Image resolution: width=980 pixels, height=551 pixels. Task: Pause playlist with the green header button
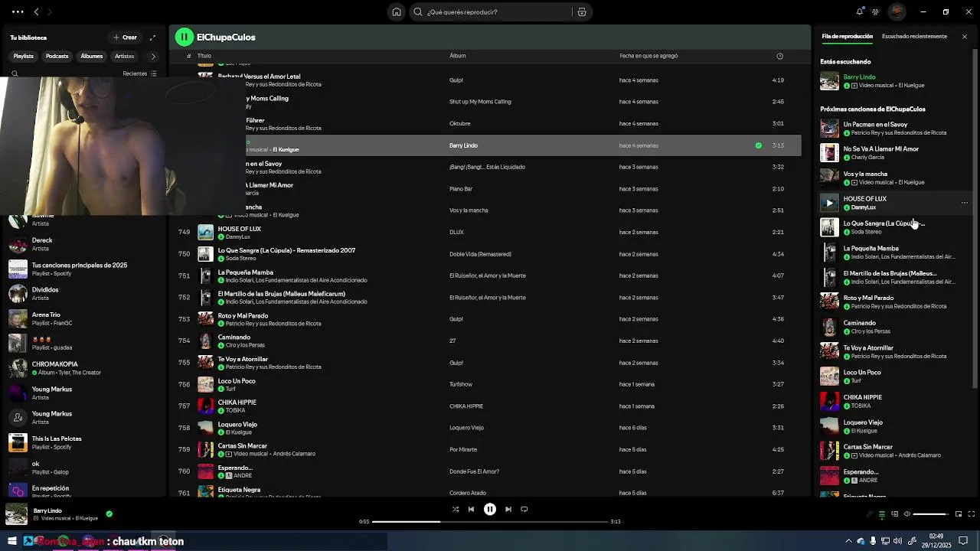coord(184,37)
